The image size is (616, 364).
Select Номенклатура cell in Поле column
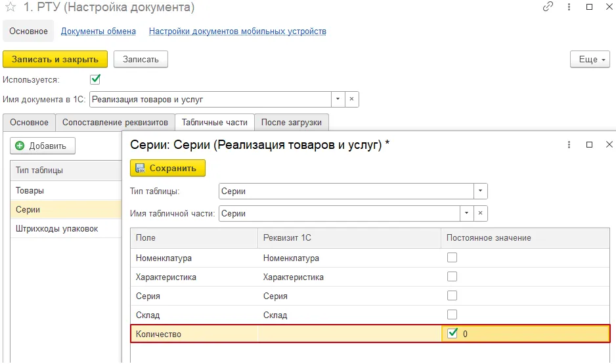(x=194, y=258)
